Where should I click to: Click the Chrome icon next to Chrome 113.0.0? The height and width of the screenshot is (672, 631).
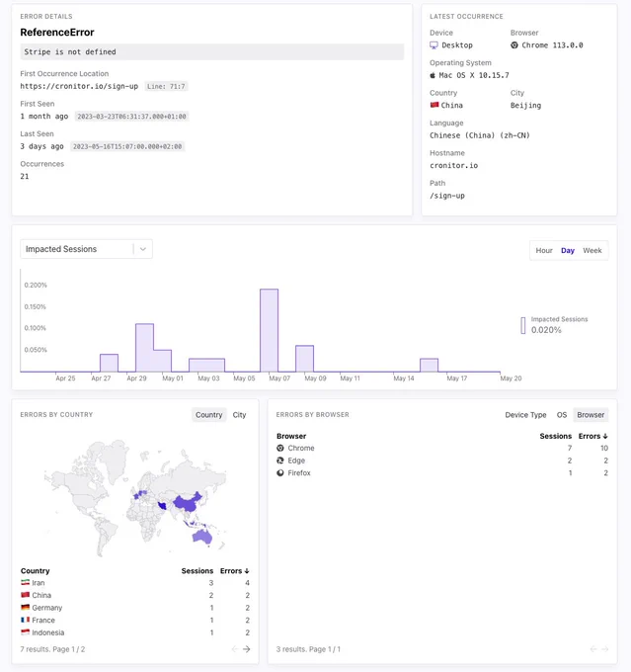click(x=514, y=45)
